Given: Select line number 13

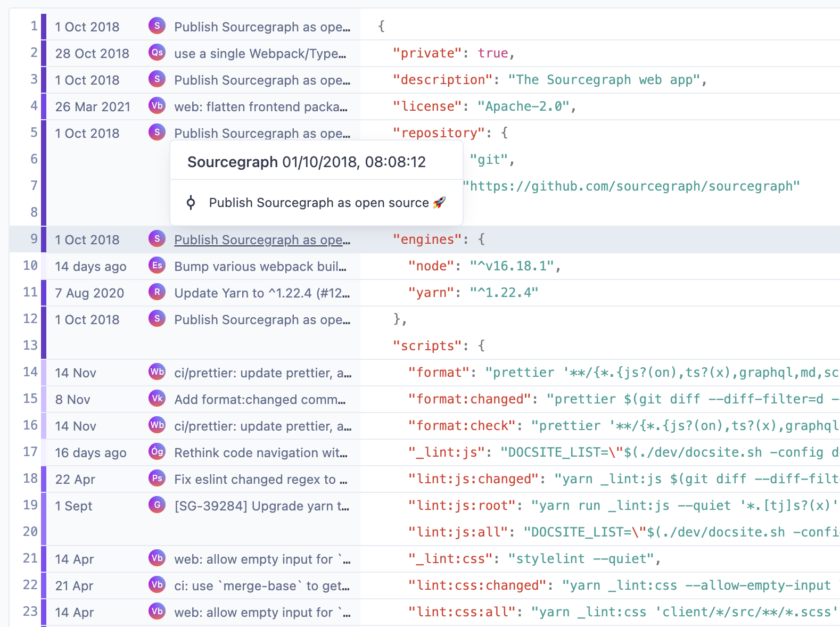Looking at the screenshot, I should pyautogui.click(x=30, y=345).
